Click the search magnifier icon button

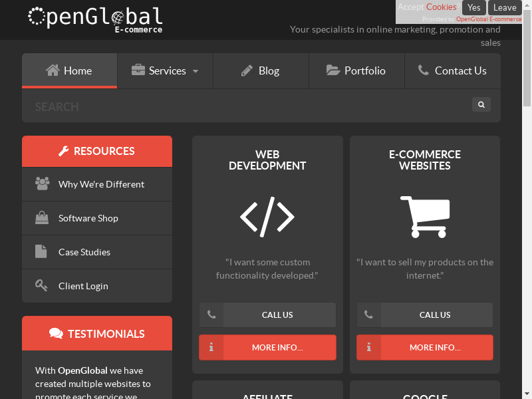(481, 104)
